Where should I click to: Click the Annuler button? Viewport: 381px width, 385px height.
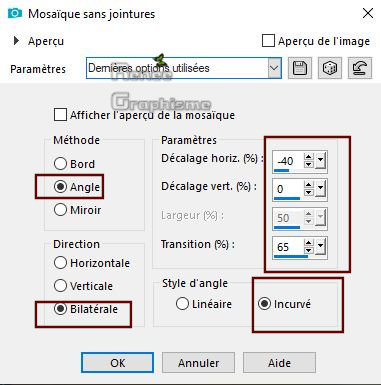198,363
